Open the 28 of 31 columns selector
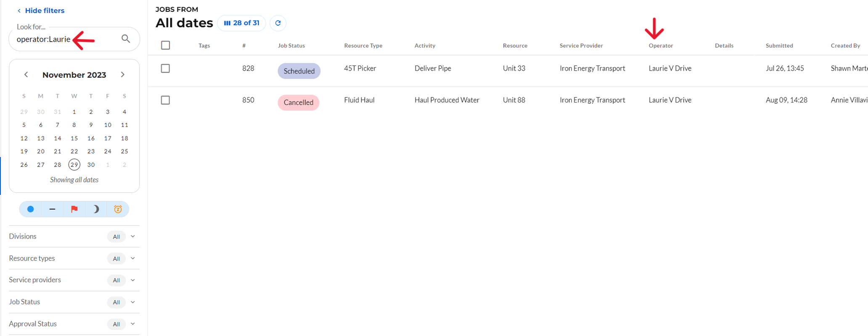Screen dimensions: 868x336 pos(241,23)
